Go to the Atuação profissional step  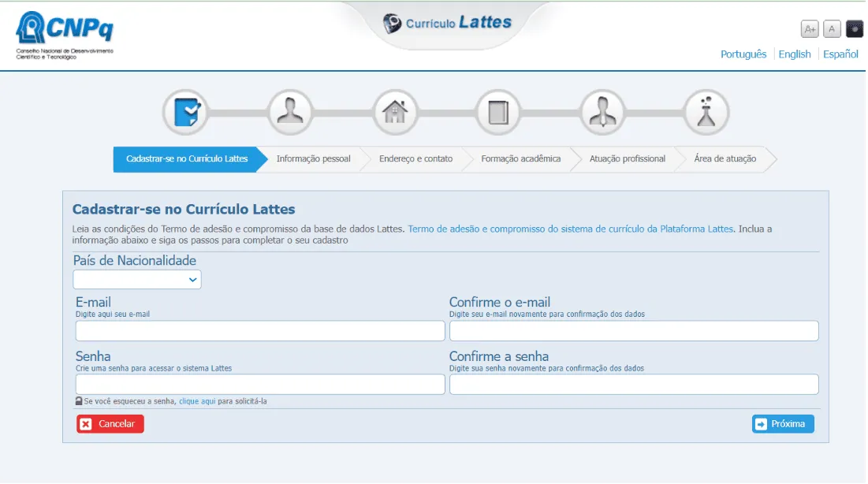[628, 159]
